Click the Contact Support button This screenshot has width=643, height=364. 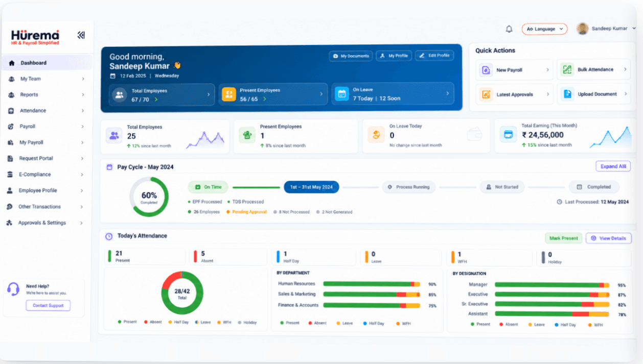point(48,305)
